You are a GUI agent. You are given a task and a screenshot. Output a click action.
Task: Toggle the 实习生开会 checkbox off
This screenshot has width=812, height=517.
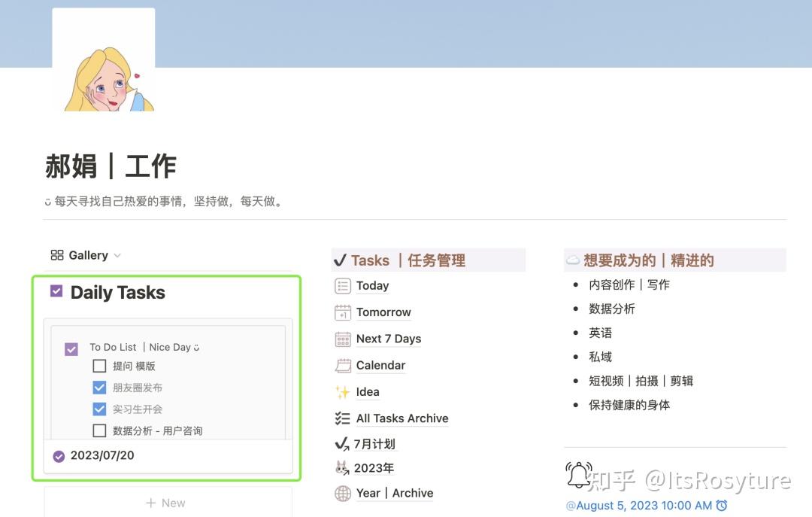pyautogui.click(x=99, y=409)
